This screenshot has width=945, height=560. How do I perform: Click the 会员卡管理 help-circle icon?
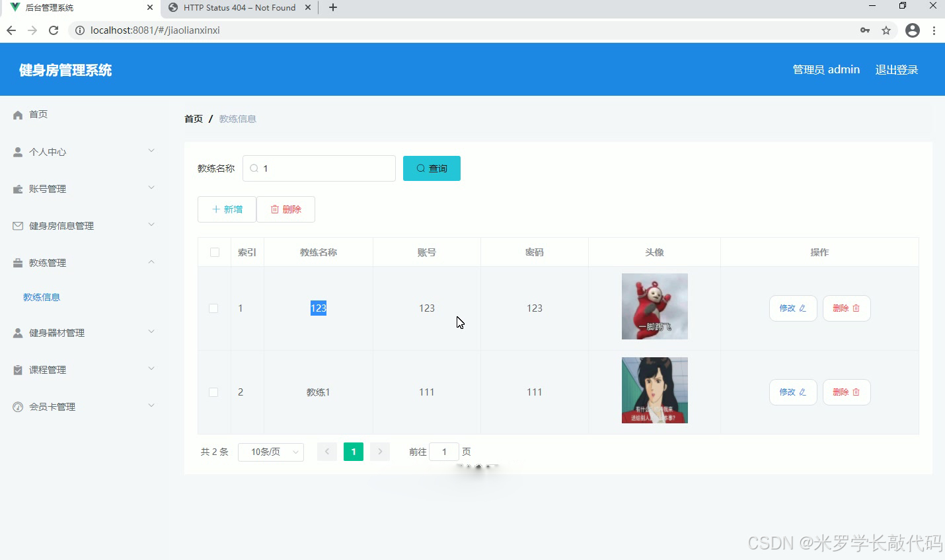17,406
